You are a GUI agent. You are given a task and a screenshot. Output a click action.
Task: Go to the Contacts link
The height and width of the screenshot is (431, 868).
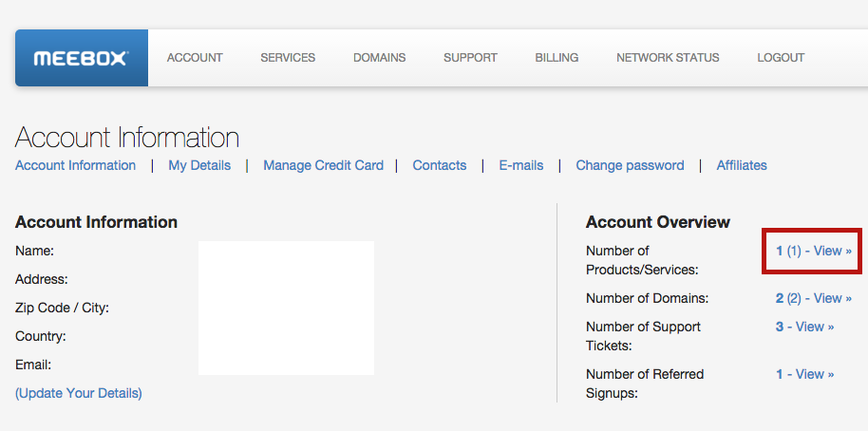coord(440,165)
